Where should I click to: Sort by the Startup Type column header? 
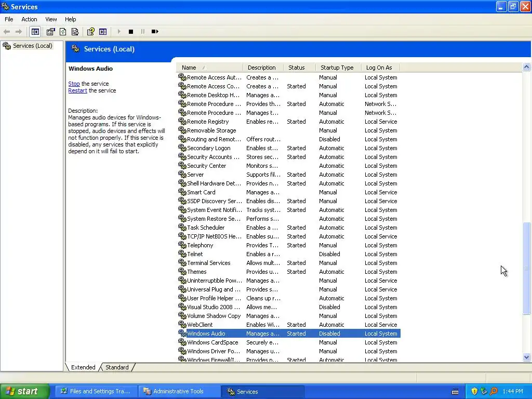click(x=339, y=68)
